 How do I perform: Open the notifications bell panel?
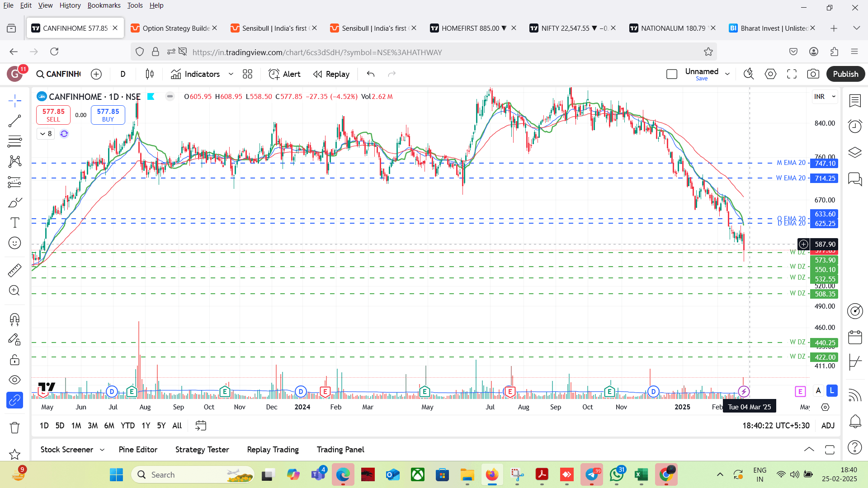coord(855,422)
